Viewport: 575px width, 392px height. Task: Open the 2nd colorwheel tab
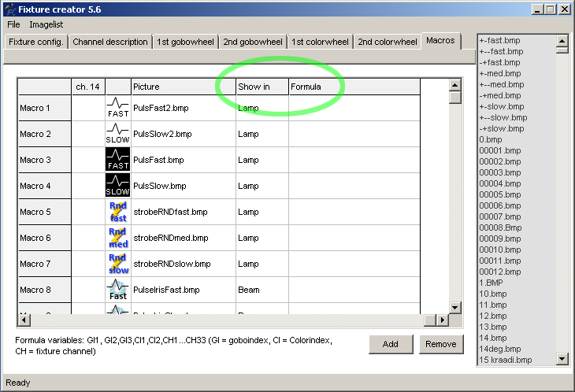tap(388, 42)
